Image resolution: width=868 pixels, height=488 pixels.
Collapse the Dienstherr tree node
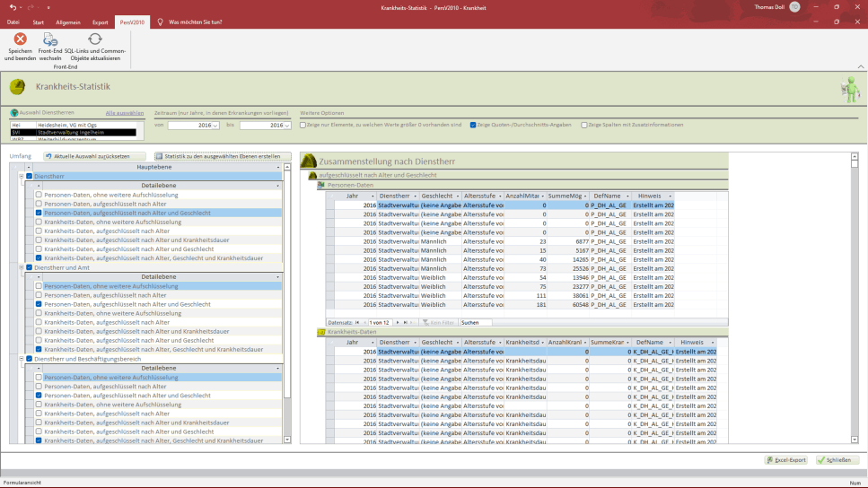(x=22, y=176)
